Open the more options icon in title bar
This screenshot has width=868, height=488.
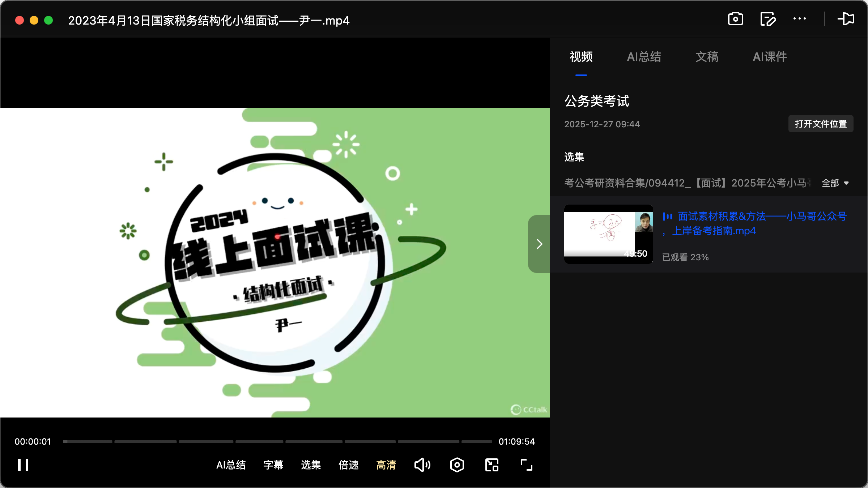coord(799,19)
